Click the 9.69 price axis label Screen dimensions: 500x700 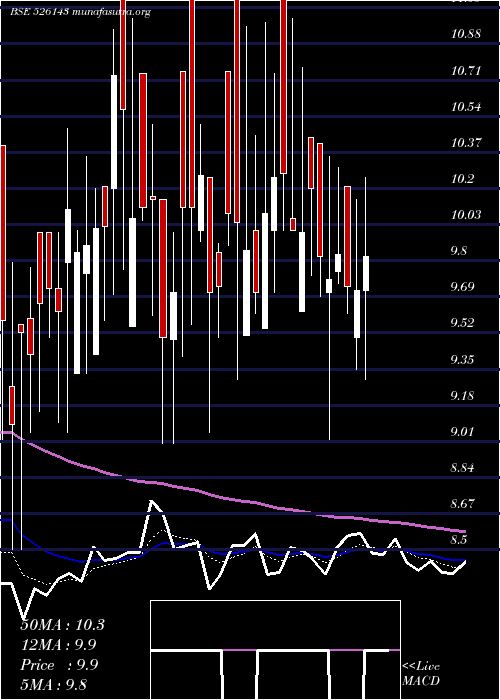(x=462, y=286)
